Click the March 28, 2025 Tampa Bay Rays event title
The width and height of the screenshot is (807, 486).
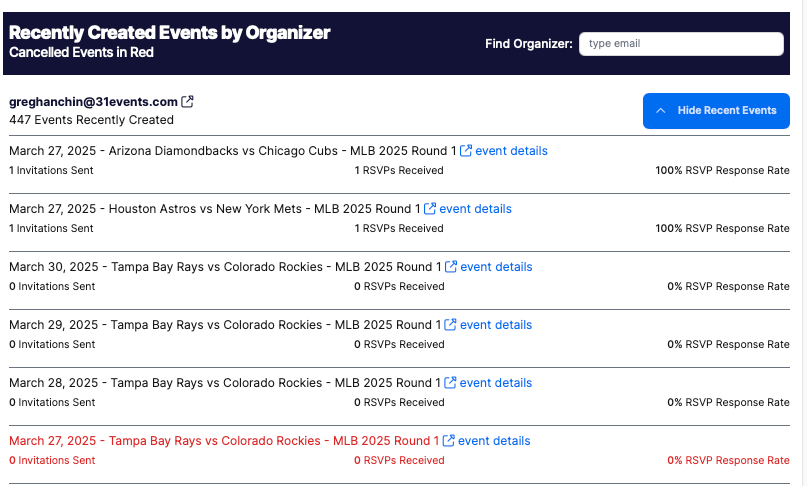(x=225, y=383)
